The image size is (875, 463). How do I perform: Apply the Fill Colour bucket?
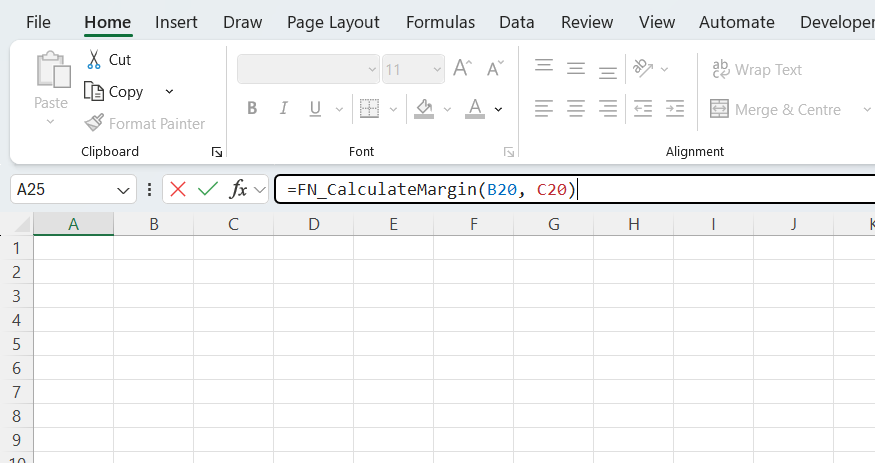click(424, 109)
